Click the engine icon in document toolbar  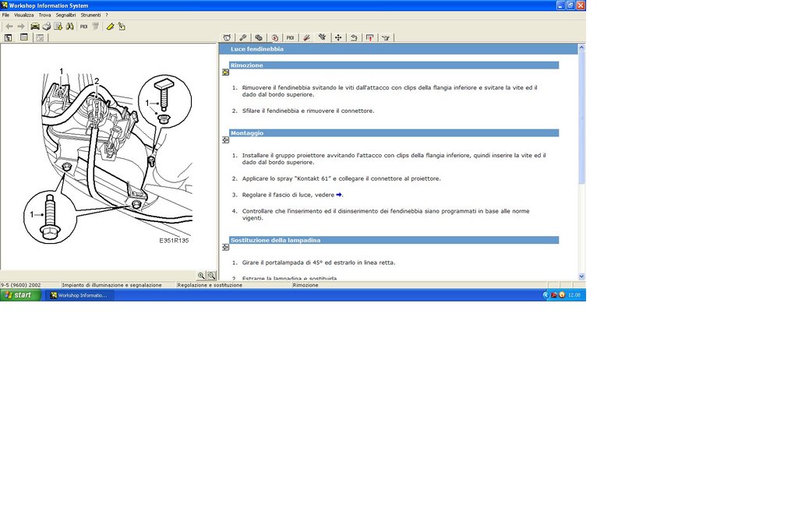(x=227, y=37)
